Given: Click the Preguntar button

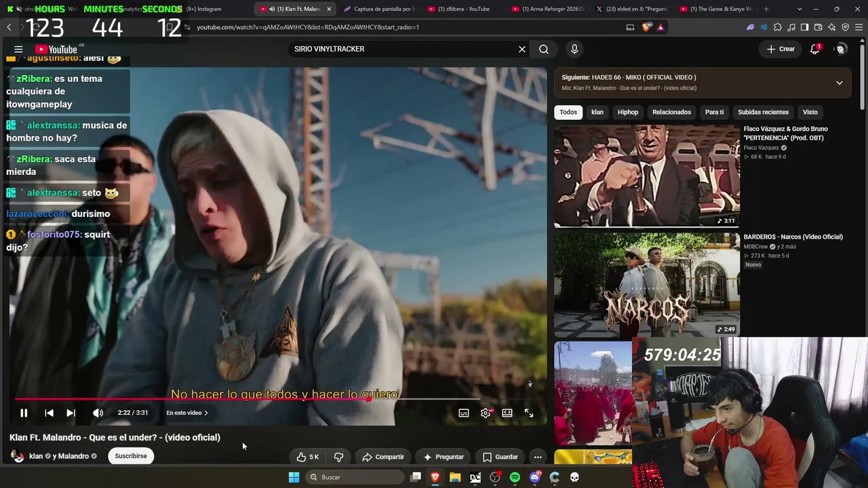Looking at the screenshot, I should tap(443, 457).
